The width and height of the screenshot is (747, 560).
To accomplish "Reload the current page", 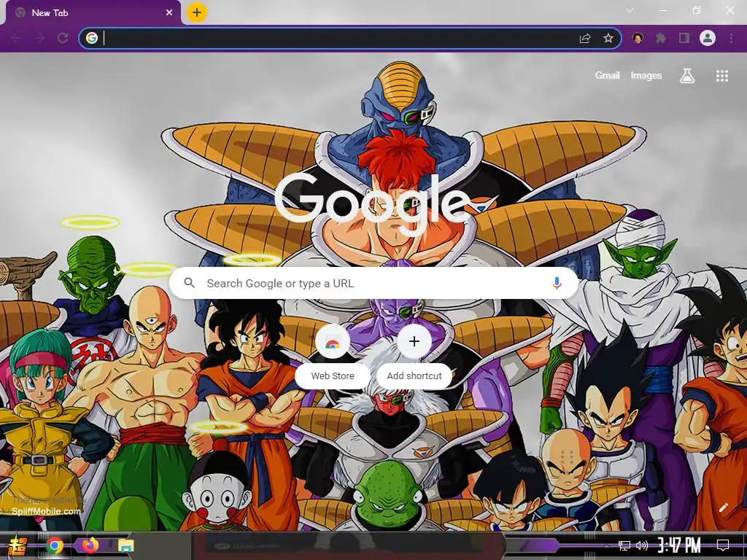I will click(x=63, y=38).
